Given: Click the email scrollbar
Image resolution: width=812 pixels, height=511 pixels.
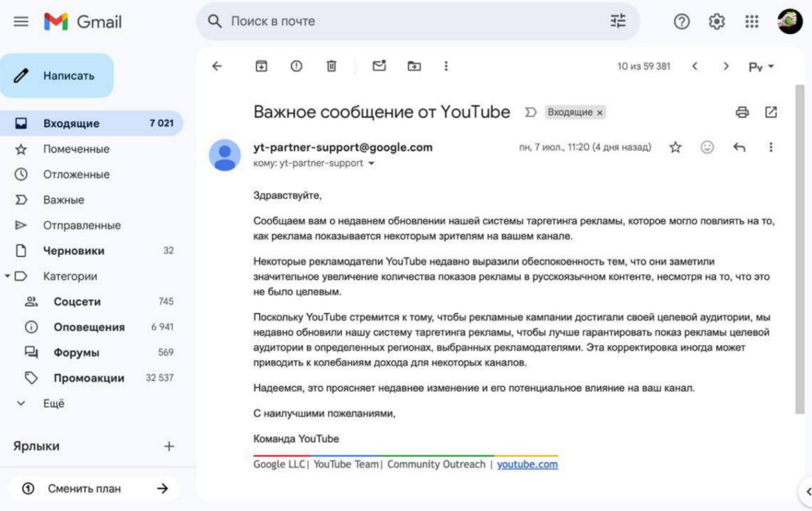Looking at the screenshot, I should tap(799, 249).
